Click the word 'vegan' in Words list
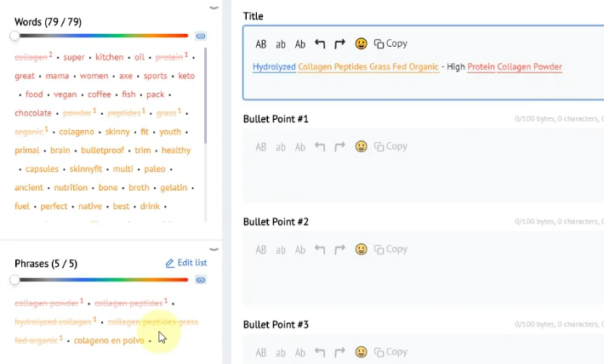This screenshot has height=364, width=604. [x=66, y=94]
